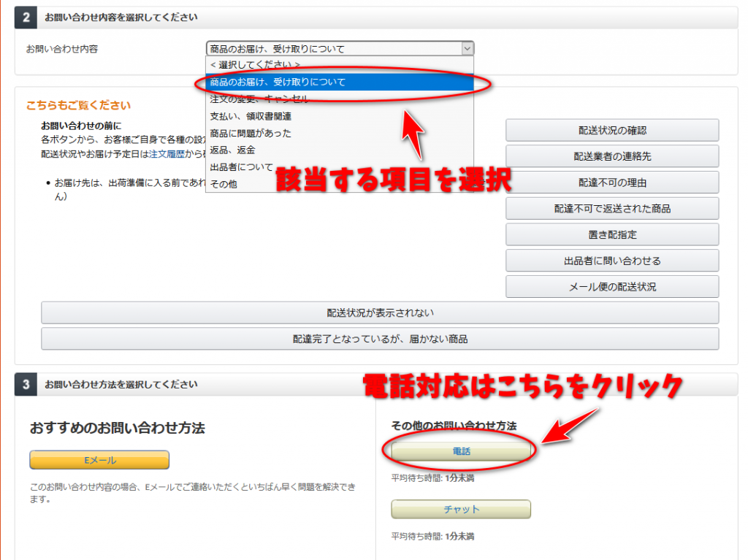
Task: Open 配送業者の連絡先 button
Action: pos(611,156)
